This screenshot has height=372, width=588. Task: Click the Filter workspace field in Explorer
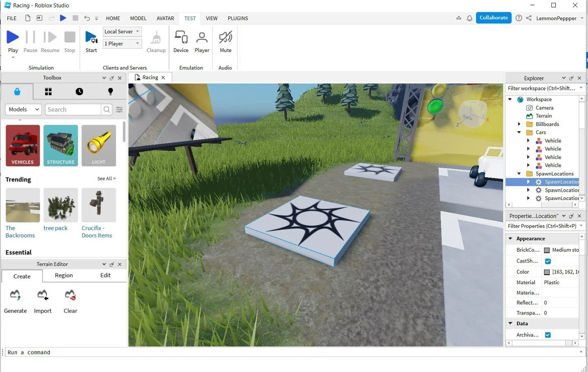pos(545,88)
